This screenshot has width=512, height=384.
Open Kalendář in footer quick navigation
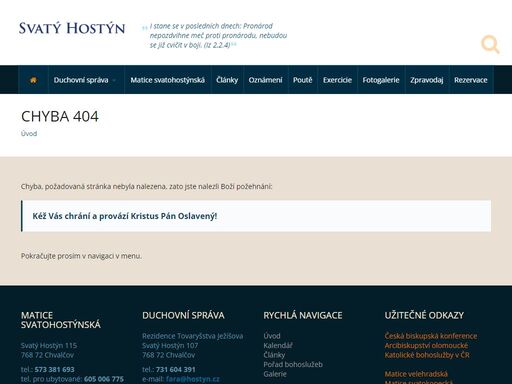coord(278,345)
